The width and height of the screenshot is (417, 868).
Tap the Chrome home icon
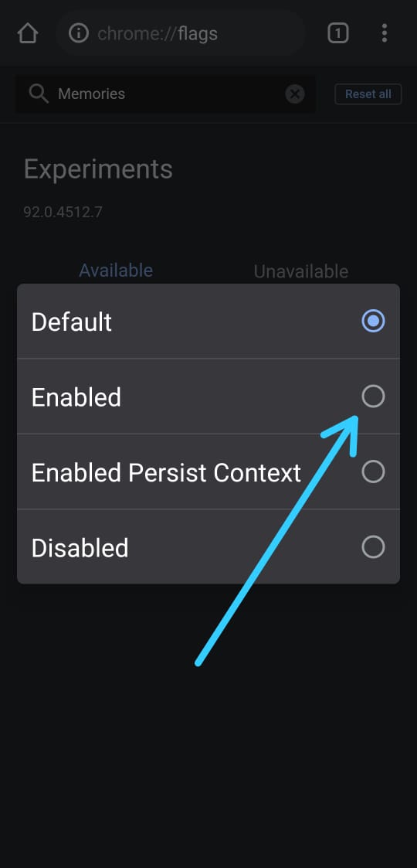[28, 33]
